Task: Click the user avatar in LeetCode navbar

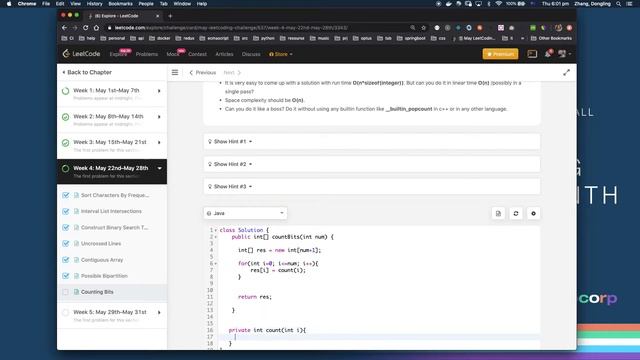Action: click(x=562, y=54)
